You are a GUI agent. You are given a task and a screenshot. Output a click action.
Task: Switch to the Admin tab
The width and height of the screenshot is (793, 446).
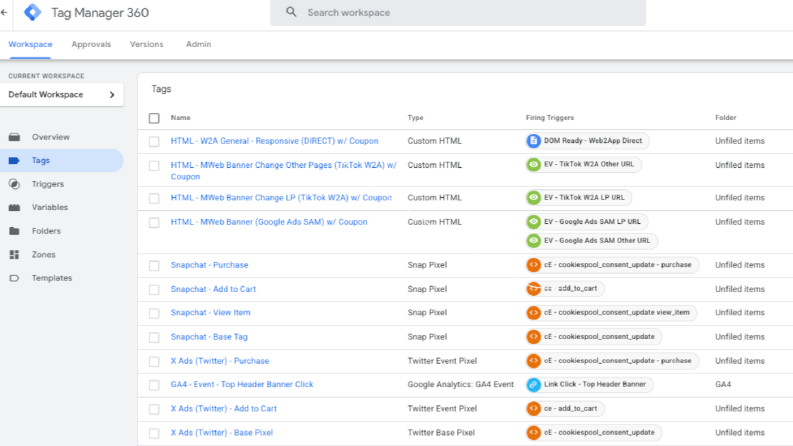tap(198, 44)
